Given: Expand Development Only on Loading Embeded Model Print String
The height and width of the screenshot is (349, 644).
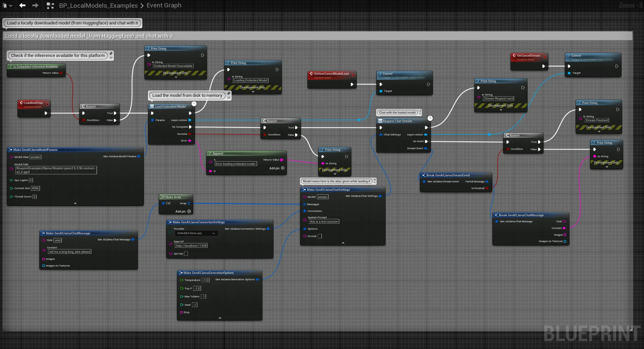Looking at the screenshot, I should coord(253,92).
